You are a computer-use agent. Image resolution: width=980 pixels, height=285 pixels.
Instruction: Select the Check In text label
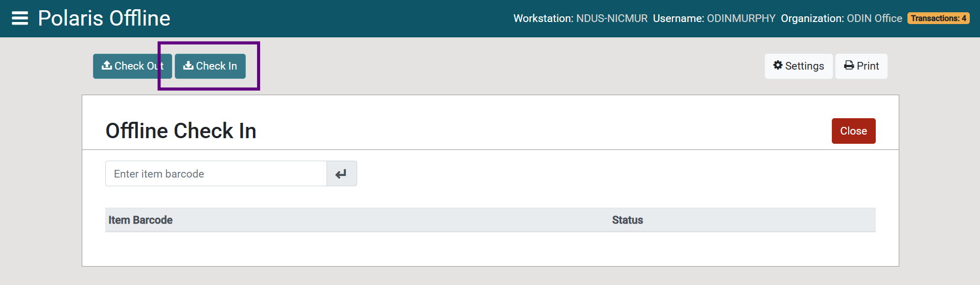(217, 66)
